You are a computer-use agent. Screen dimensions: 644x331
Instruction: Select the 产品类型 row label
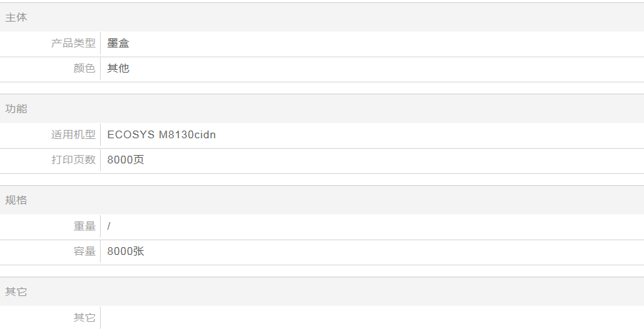point(73,43)
